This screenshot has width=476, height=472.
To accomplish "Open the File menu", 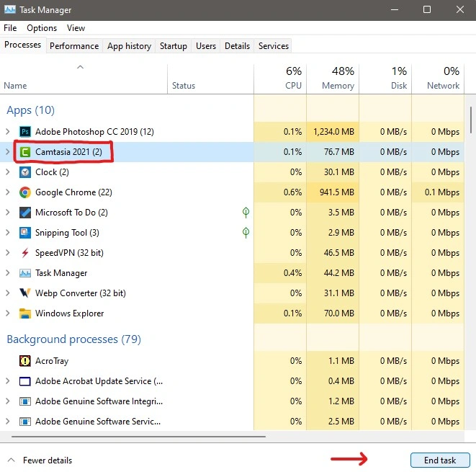I will (x=10, y=28).
